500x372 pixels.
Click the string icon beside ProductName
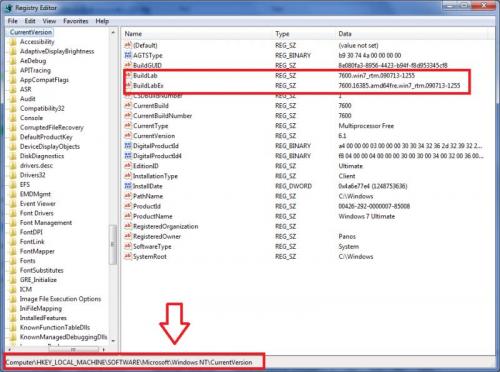(x=128, y=216)
